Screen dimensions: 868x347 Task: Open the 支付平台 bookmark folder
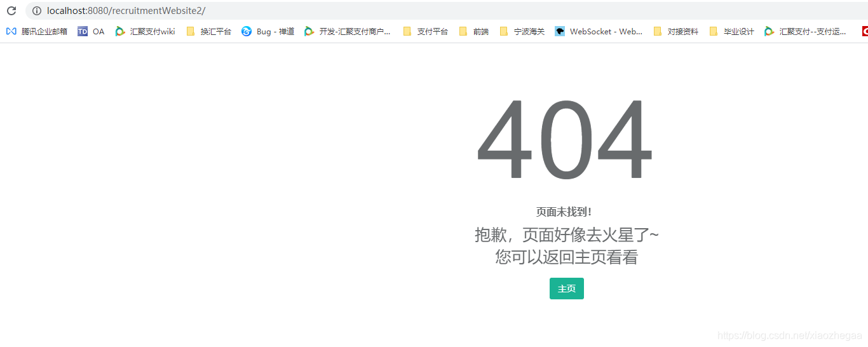pyautogui.click(x=425, y=31)
